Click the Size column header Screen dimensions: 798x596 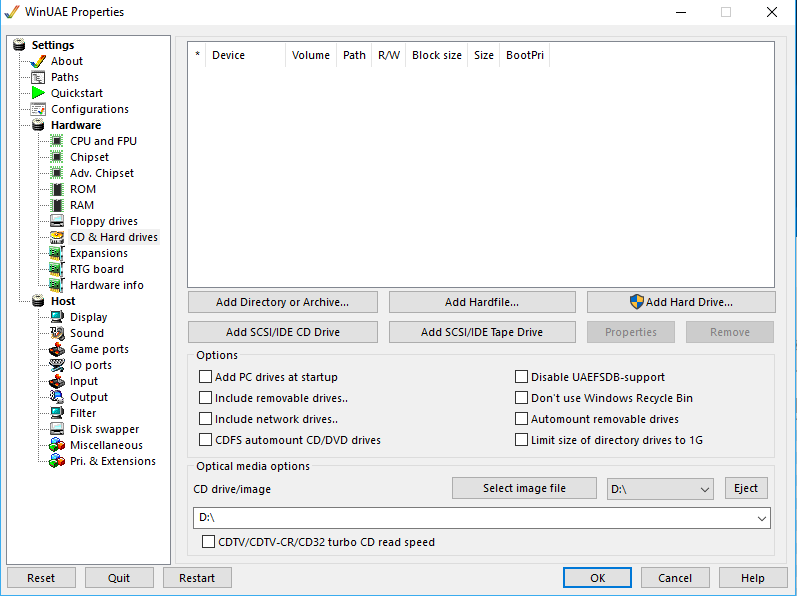[483, 55]
